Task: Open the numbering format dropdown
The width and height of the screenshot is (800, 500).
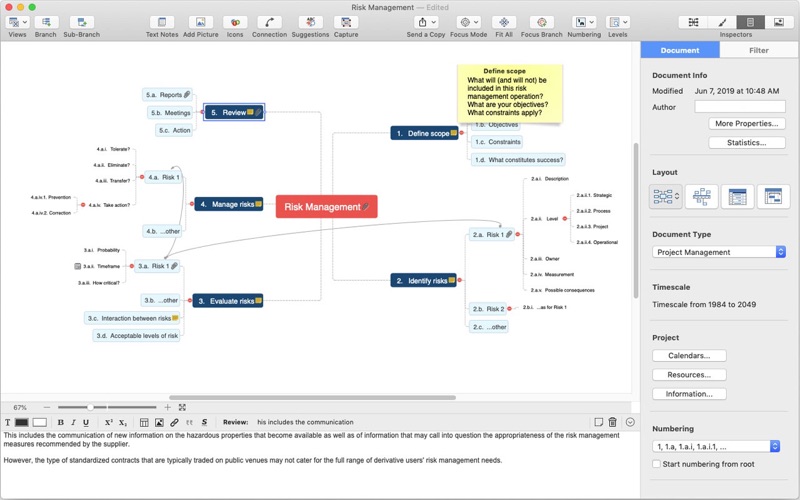Action: coord(716,446)
